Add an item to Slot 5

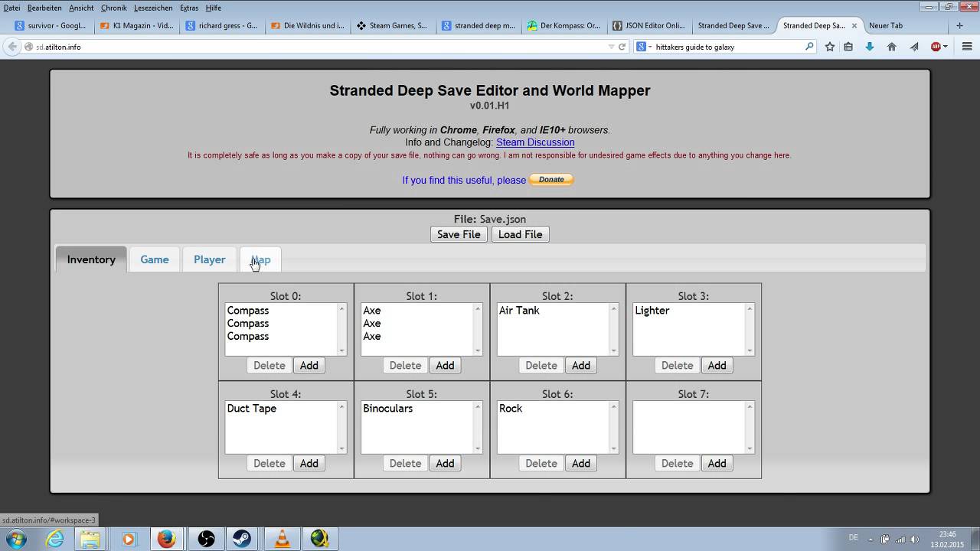point(445,463)
